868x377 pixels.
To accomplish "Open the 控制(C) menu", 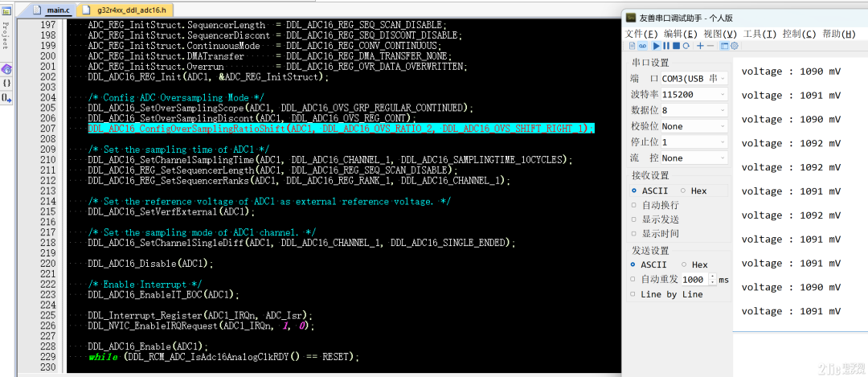I will [800, 34].
